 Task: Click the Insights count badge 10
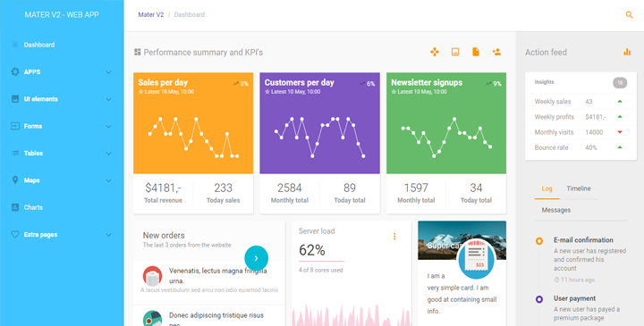pos(620,83)
